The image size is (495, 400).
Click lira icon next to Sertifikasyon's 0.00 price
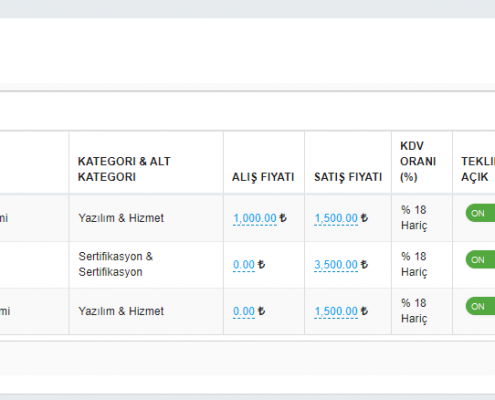click(x=262, y=265)
